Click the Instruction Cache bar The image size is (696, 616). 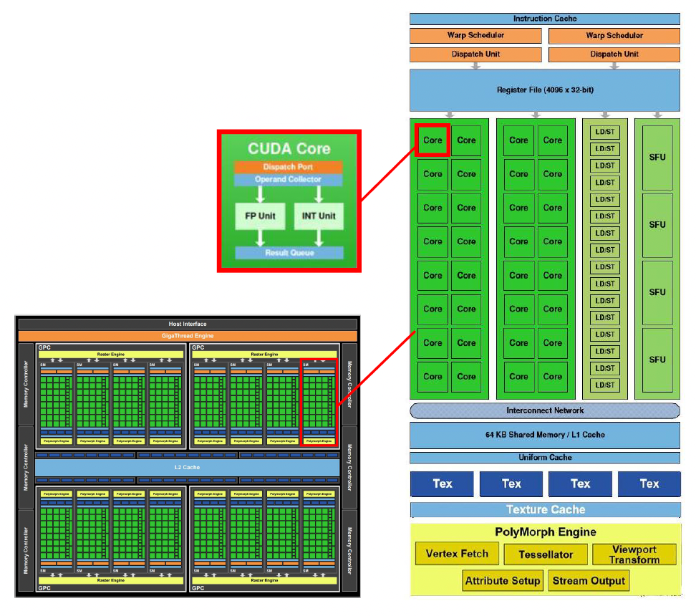544,19
